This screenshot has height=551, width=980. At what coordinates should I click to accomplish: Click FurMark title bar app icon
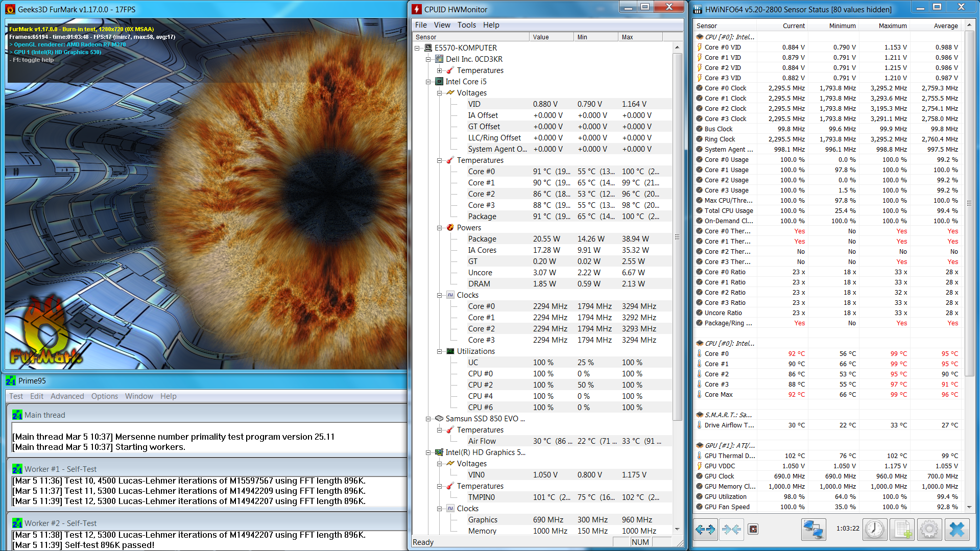pyautogui.click(x=10, y=9)
